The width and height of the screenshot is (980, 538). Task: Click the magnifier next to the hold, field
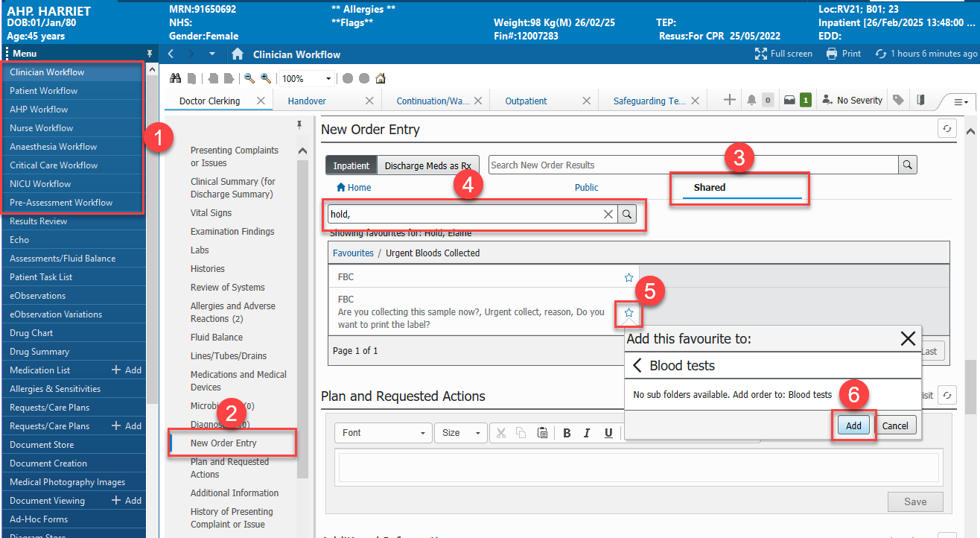(628, 214)
